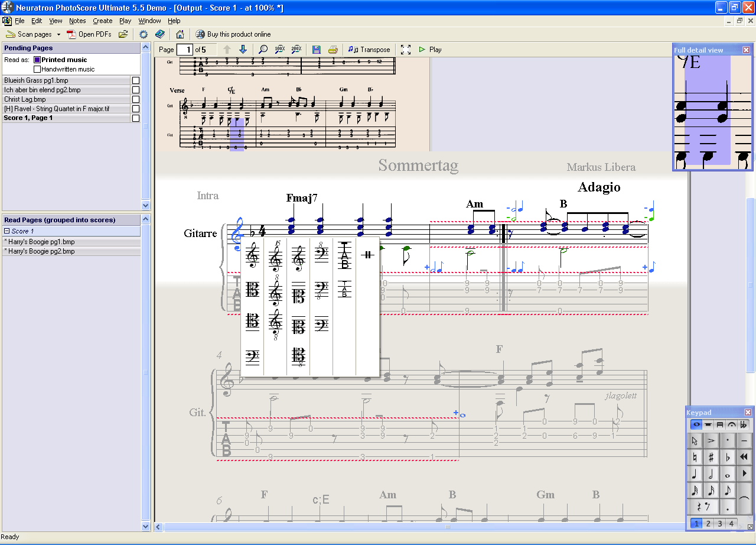Open the Edit menu
756x545 pixels.
coord(37,21)
